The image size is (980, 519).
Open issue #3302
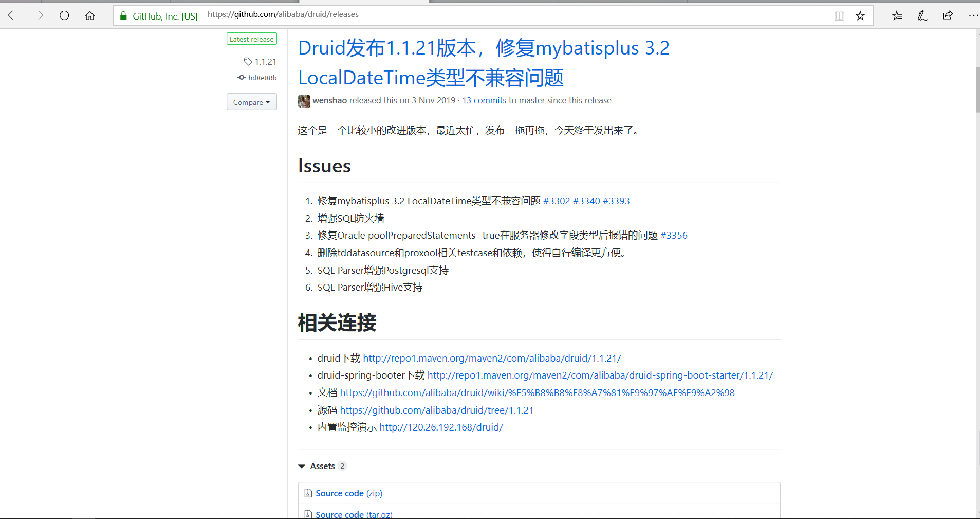coord(557,201)
